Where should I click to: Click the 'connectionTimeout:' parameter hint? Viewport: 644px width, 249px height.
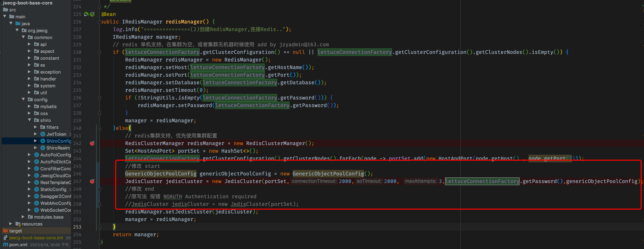click(314, 181)
